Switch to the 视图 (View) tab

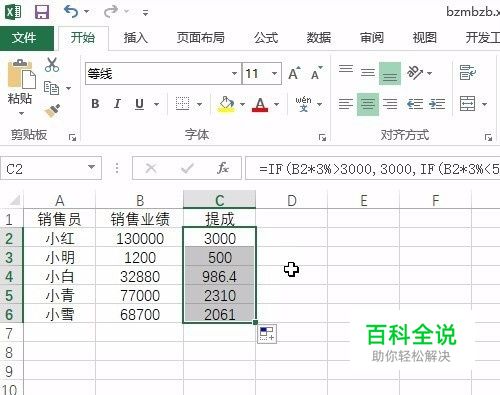tap(425, 38)
